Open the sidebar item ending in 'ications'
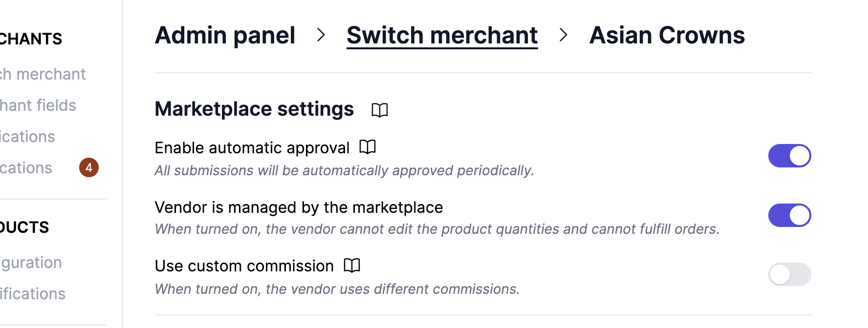This screenshot has height=328, width=868. [x=27, y=136]
